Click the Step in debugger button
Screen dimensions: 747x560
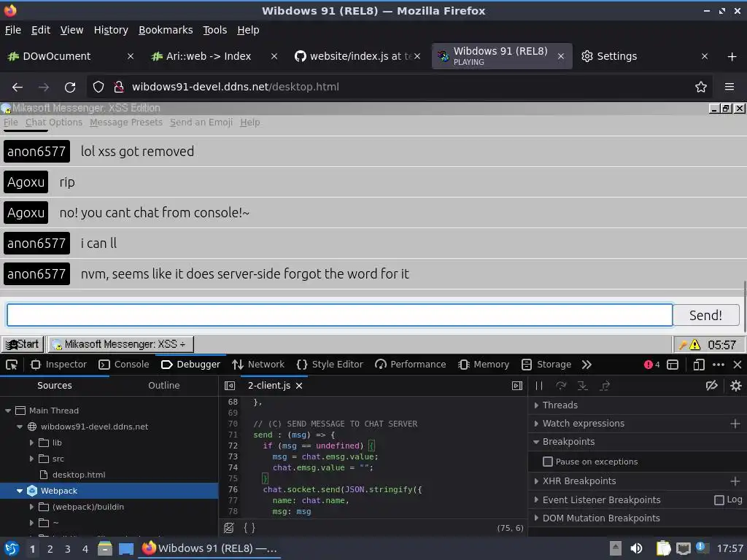[x=583, y=386]
